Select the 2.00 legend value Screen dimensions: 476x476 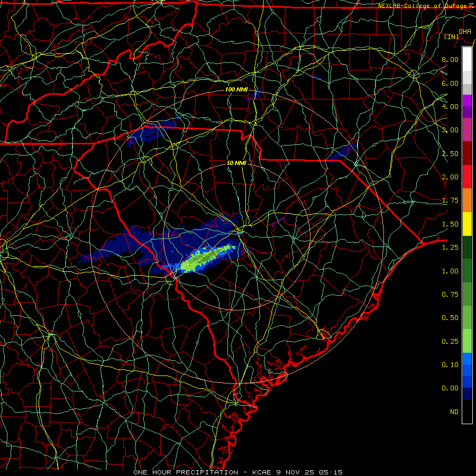(450, 177)
